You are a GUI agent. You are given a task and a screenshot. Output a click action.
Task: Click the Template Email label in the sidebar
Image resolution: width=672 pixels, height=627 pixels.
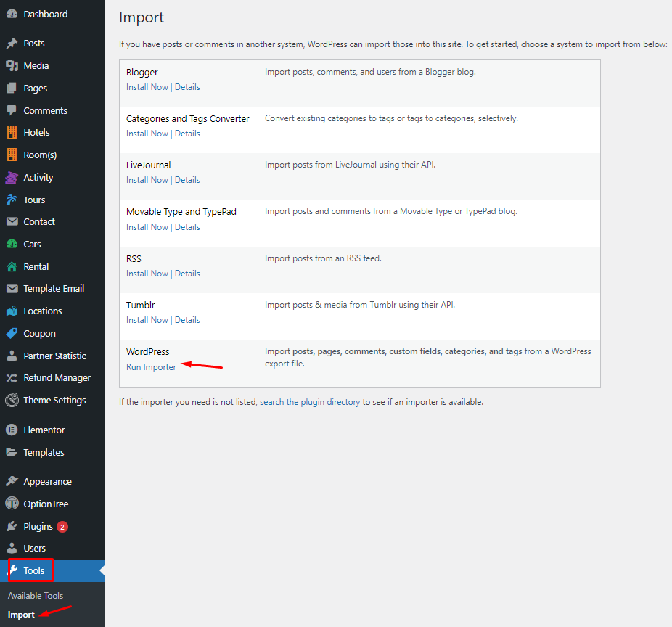[x=54, y=288]
